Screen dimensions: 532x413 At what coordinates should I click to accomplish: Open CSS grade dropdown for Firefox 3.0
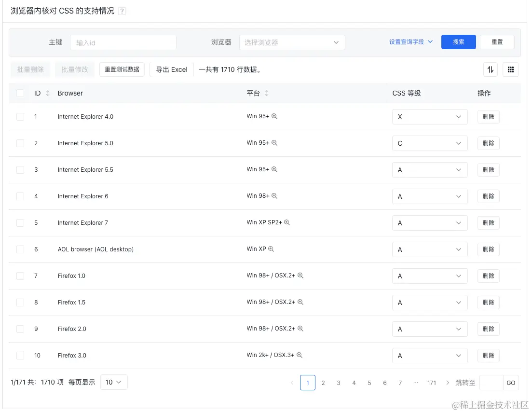click(x=430, y=356)
